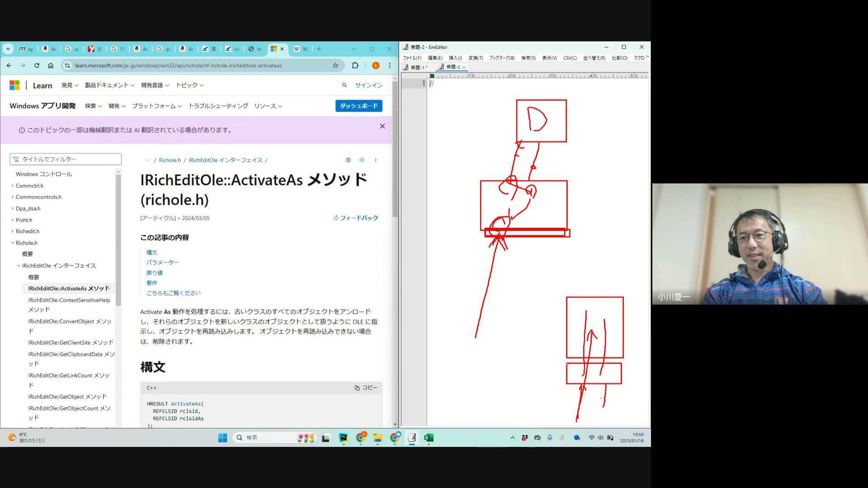Jump to パラメーター section link

162,262
